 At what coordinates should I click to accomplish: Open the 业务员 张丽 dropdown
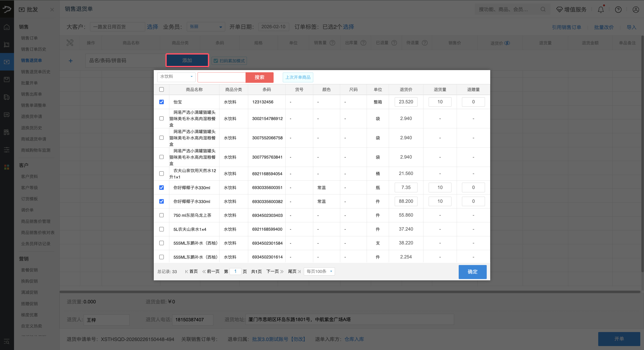pos(205,27)
